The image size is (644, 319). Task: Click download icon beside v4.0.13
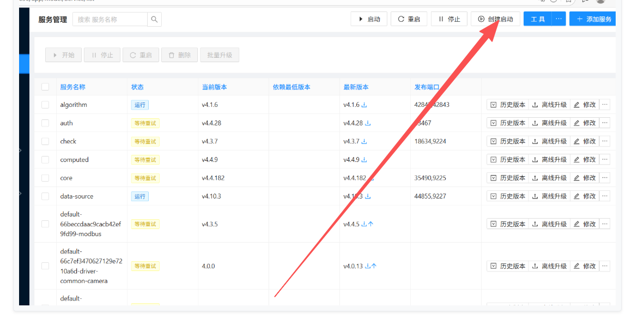coord(367,266)
